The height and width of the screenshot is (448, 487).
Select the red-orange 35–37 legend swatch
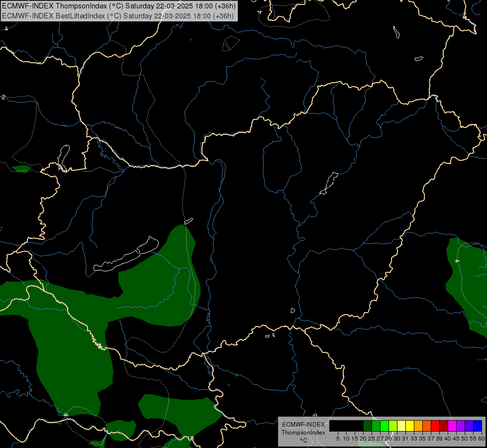pyautogui.click(x=427, y=426)
